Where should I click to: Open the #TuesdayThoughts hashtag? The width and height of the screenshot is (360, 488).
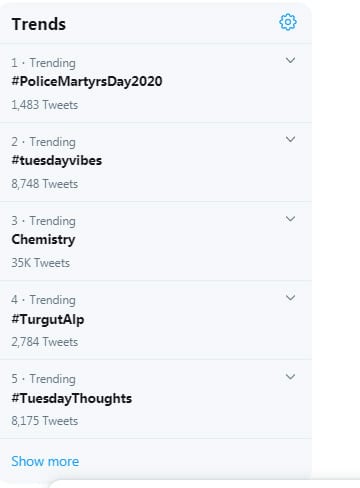pyautogui.click(x=72, y=398)
